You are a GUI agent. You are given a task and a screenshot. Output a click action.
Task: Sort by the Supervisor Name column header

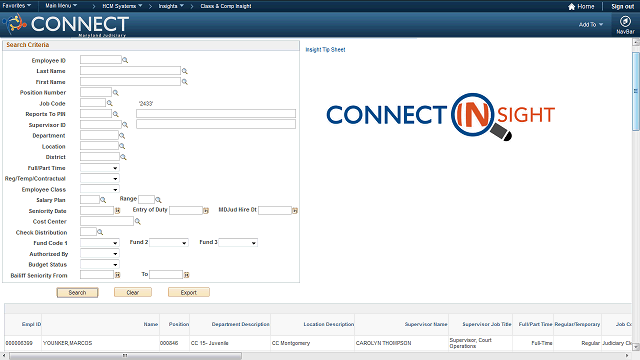tap(426, 324)
